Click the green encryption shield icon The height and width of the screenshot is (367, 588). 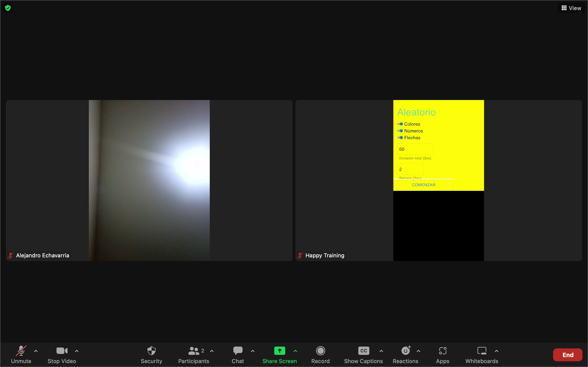point(8,8)
